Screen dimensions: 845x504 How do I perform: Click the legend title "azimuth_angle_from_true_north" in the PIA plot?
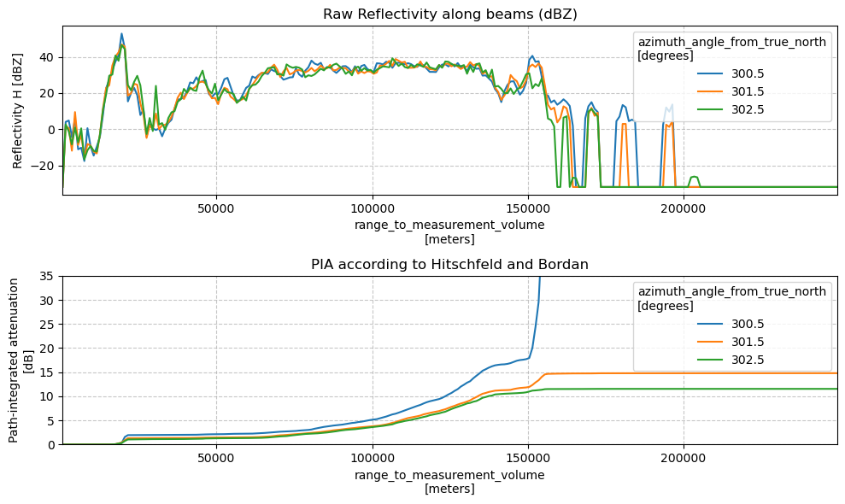point(732,291)
